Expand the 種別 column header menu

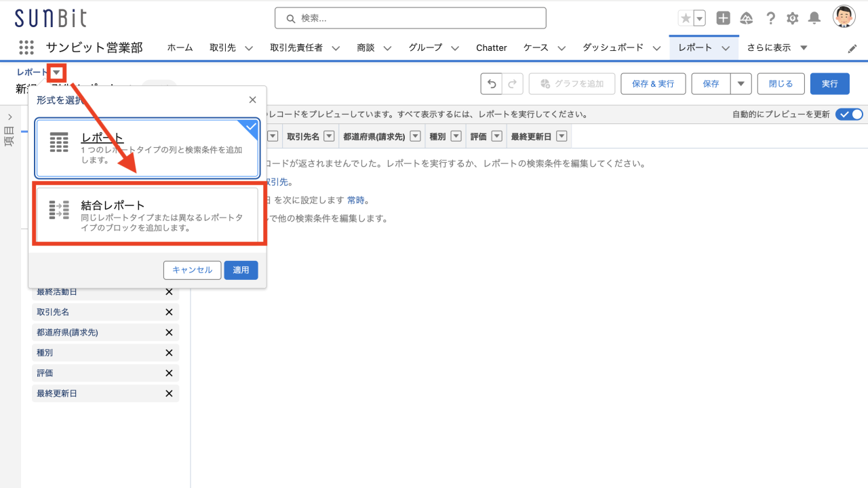456,136
